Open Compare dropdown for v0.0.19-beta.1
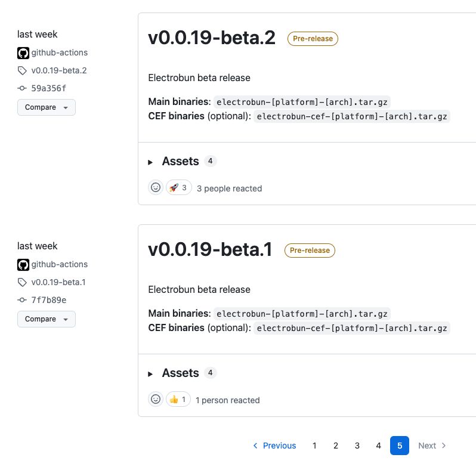Screen dimensions: 476x473 (x=47, y=319)
